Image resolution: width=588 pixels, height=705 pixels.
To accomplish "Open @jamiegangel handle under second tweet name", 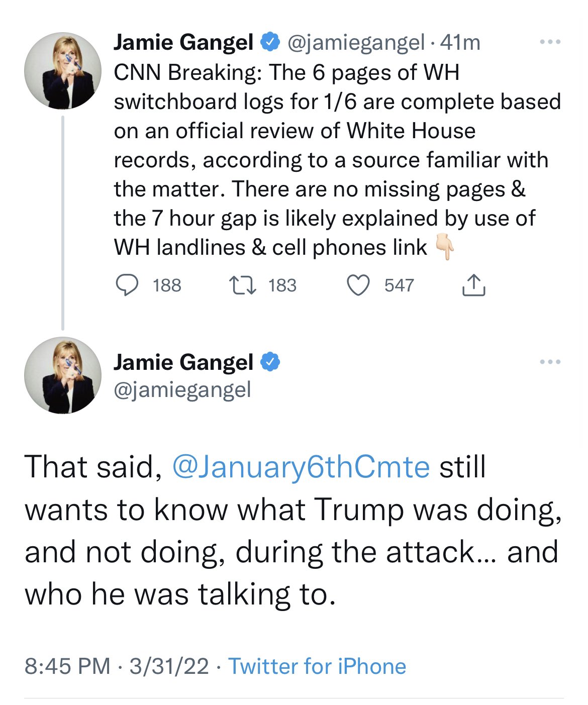I will coord(182,389).
